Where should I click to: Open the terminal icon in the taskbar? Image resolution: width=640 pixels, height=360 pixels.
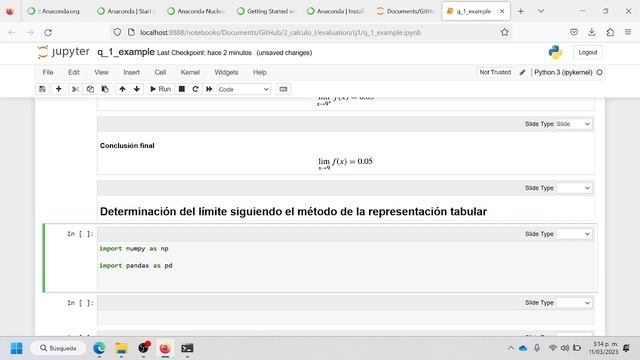pos(187,348)
